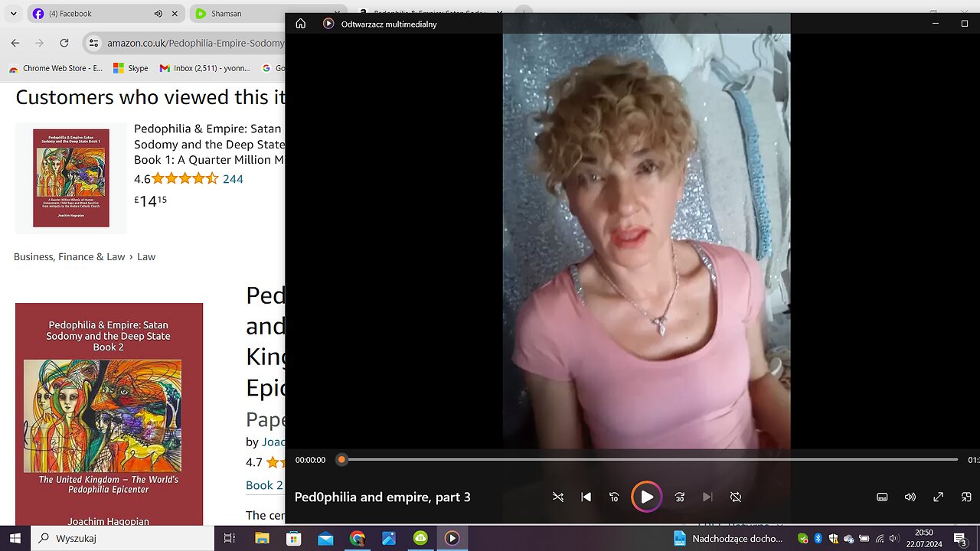Click the video title 'Ped0philia and empire, part 3'
Image resolution: width=980 pixels, height=551 pixels.
(x=383, y=497)
